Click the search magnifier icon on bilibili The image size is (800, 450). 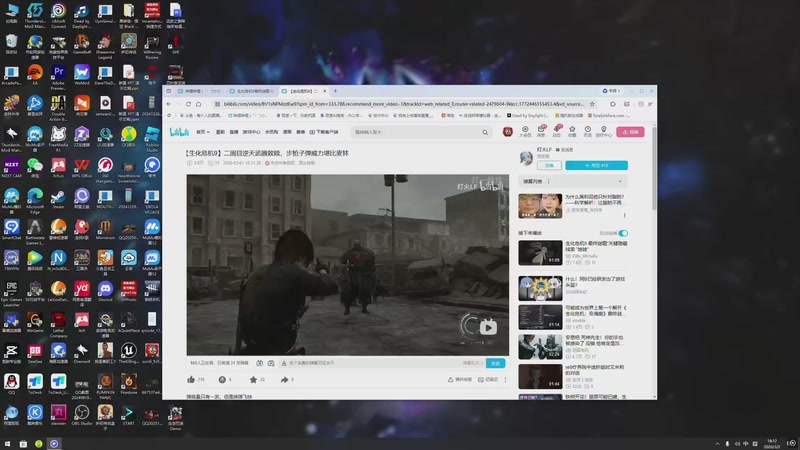click(485, 132)
